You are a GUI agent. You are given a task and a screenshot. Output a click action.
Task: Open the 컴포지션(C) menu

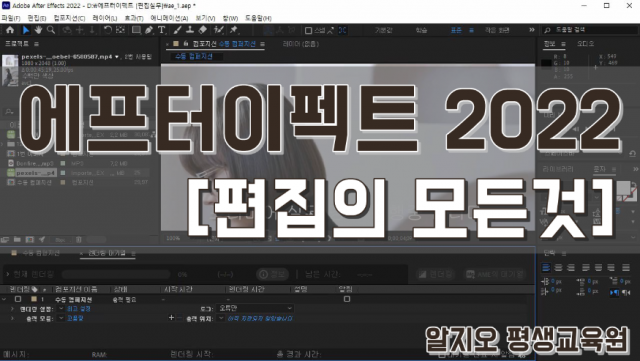[69, 18]
